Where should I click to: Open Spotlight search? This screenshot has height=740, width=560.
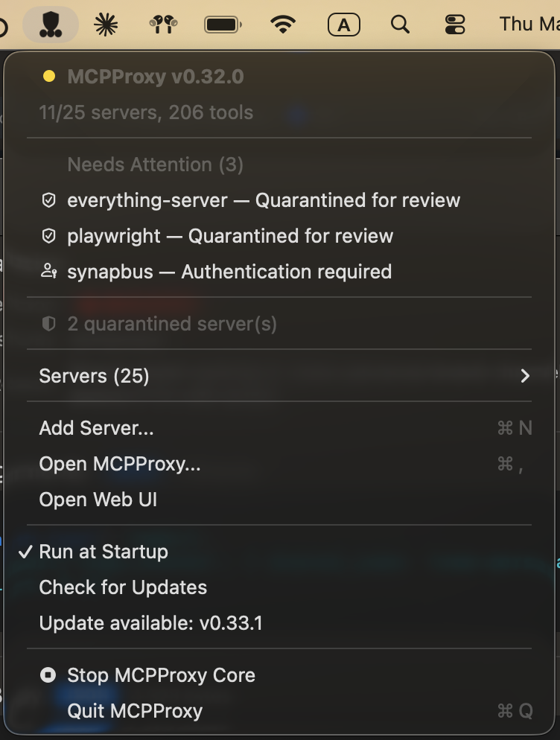coord(400,25)
